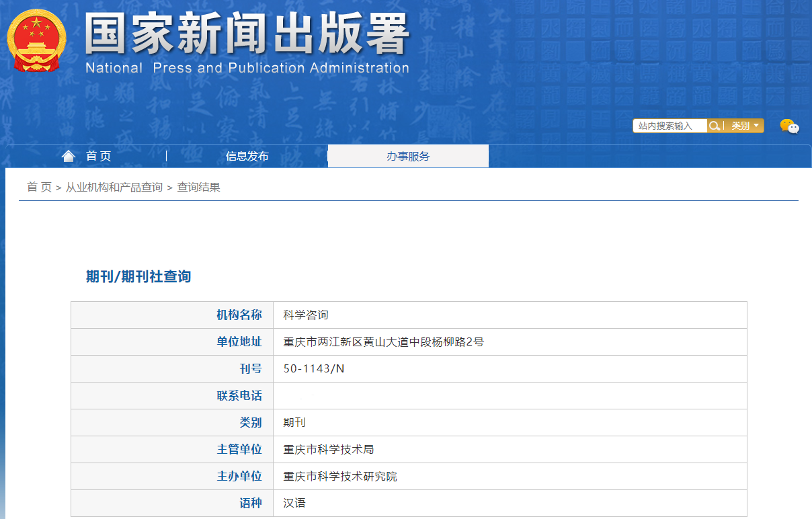Open the 首页 navigation tab
The width and height of the screenshot is (812, 519).
98,156
